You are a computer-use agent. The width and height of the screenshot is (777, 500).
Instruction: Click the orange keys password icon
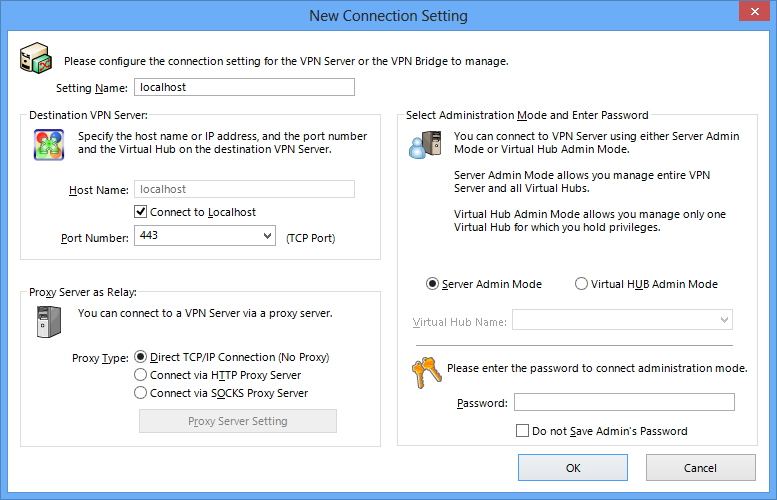[x=426, y=372]
